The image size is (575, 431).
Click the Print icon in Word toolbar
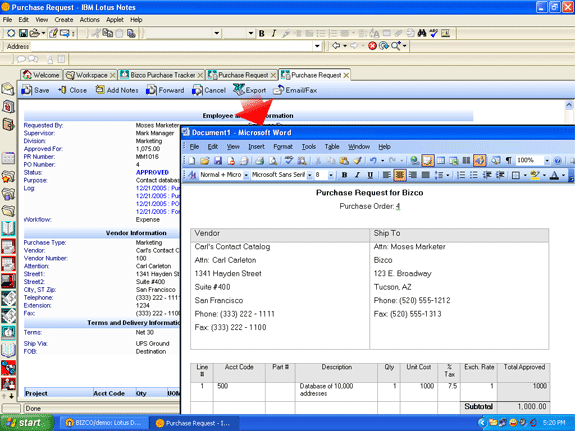[x=260, y=160]
